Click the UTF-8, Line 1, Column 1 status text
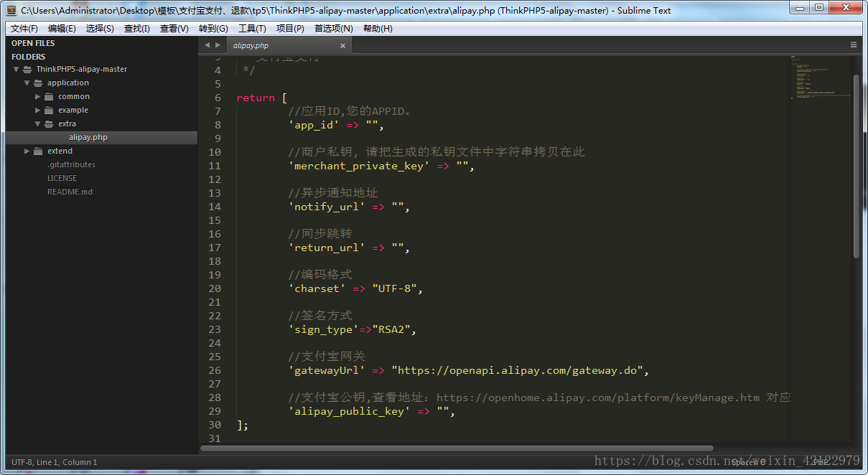Image resolution: width=868 pixels, height=475 pixels. tap(55, 462)
